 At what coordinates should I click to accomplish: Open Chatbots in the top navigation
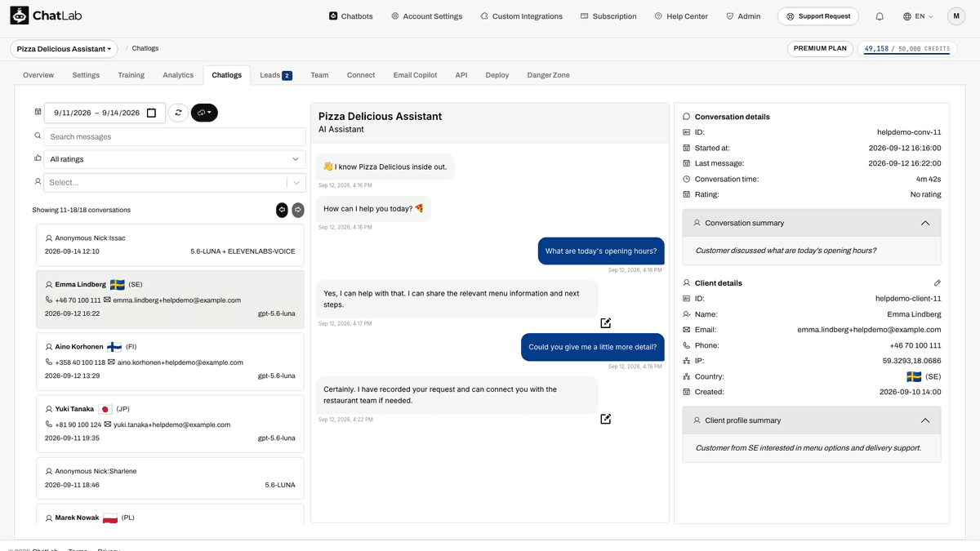pos(350,16)
